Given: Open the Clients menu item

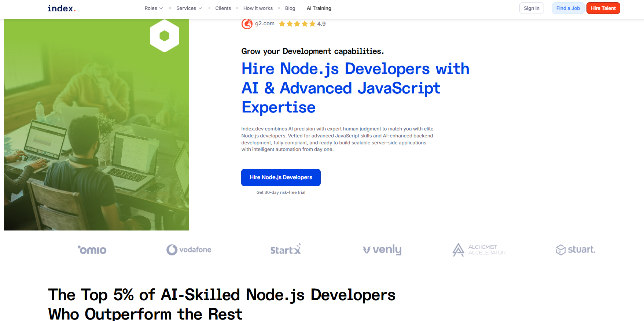Looking at the screenshot, I should coord(223,8).
